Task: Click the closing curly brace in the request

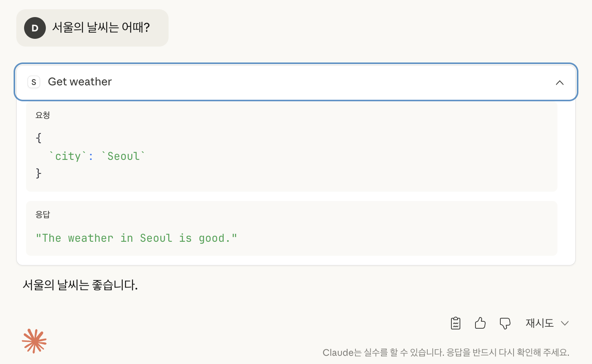Action: click(x=38, y=173)
